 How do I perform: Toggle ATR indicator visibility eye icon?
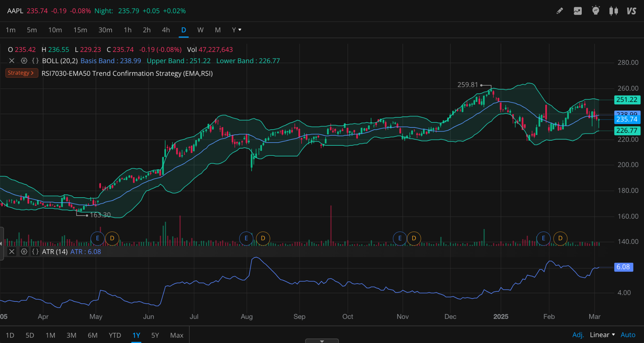pos(24,252)
